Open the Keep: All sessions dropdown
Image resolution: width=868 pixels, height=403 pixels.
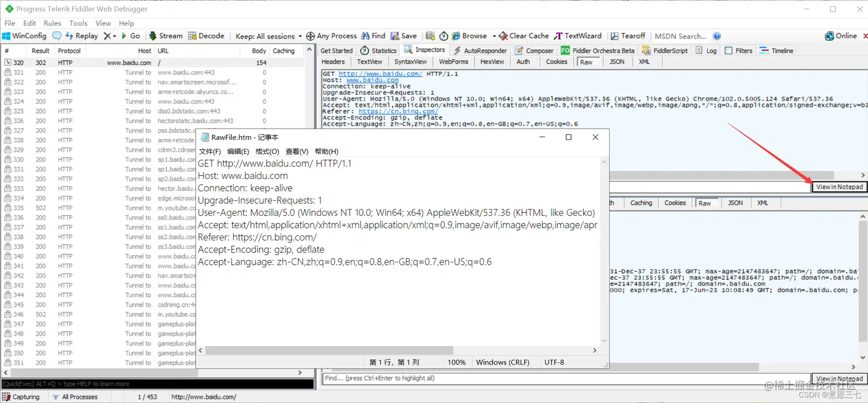tap(269, 36)
